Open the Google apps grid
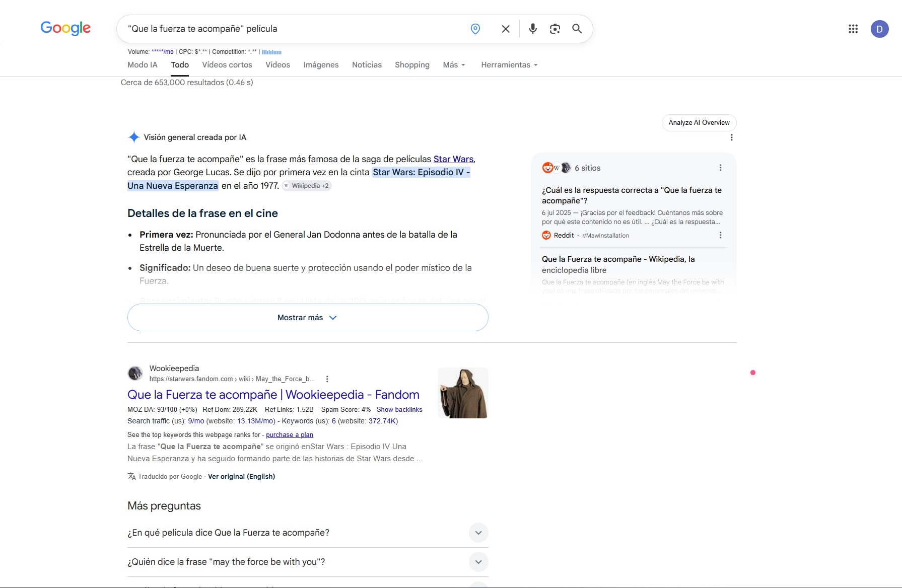Viewport: 902px width, 588px height. tap(853, 29)
